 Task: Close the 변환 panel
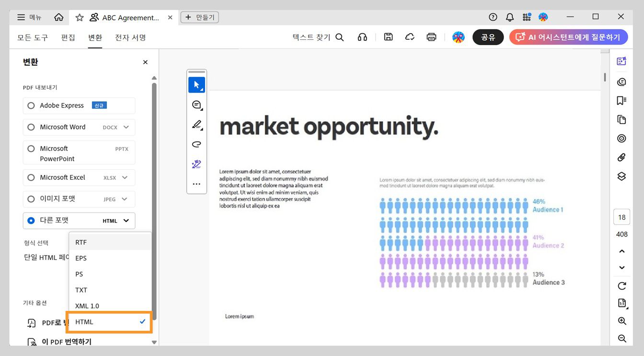click(145, 62)
